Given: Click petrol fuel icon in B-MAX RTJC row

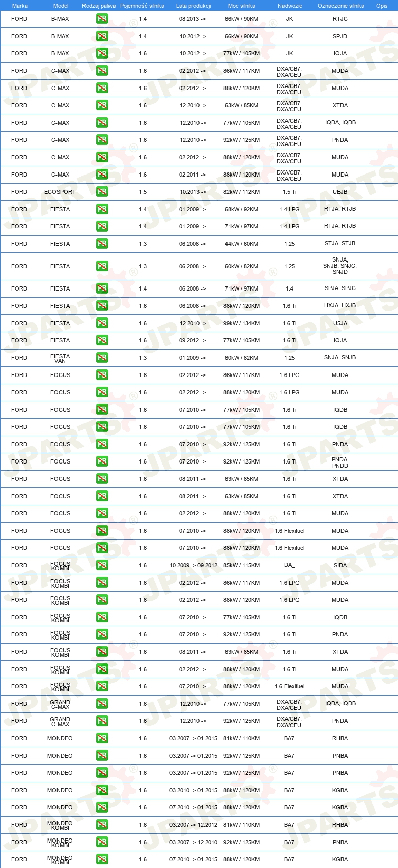Looking at the screenshot, I should pyautogui.click(x=102, y=19).
